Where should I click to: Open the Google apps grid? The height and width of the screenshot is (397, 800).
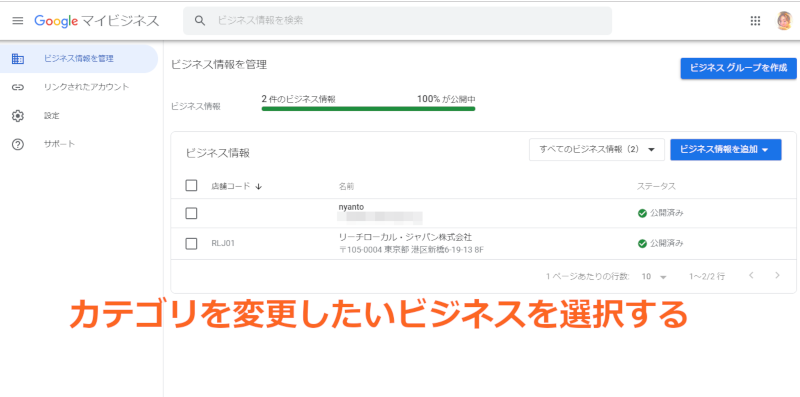coord(755,21)
